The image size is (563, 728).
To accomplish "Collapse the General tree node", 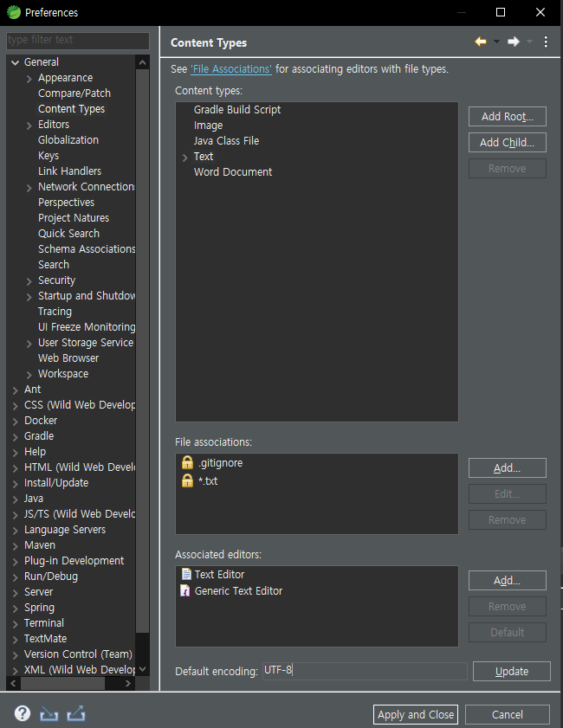I will pyautogui.click(x=16, y=62).
